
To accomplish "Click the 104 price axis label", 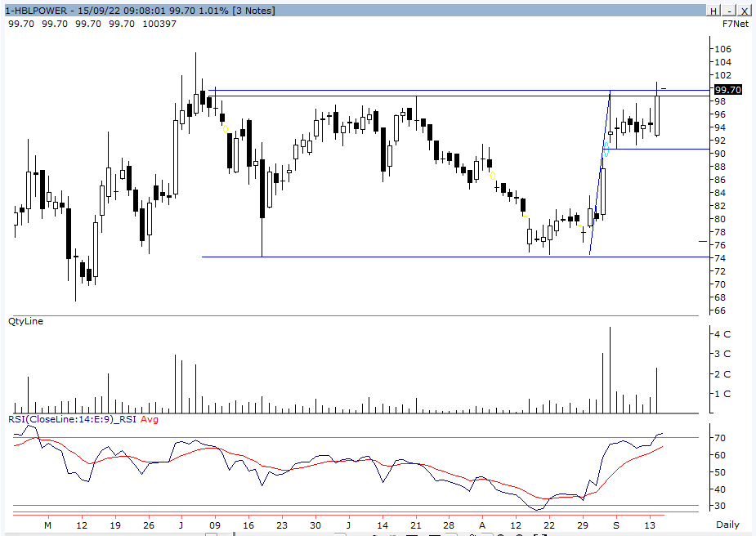I will 722,62.
